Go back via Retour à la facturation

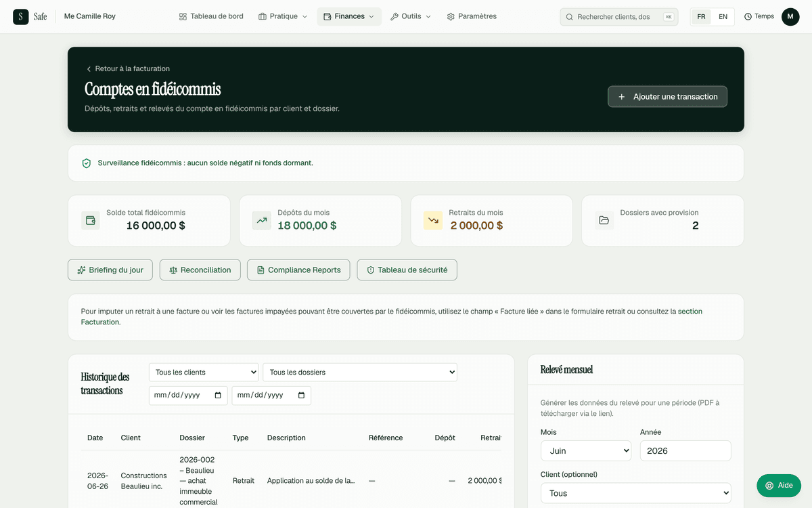127,68
